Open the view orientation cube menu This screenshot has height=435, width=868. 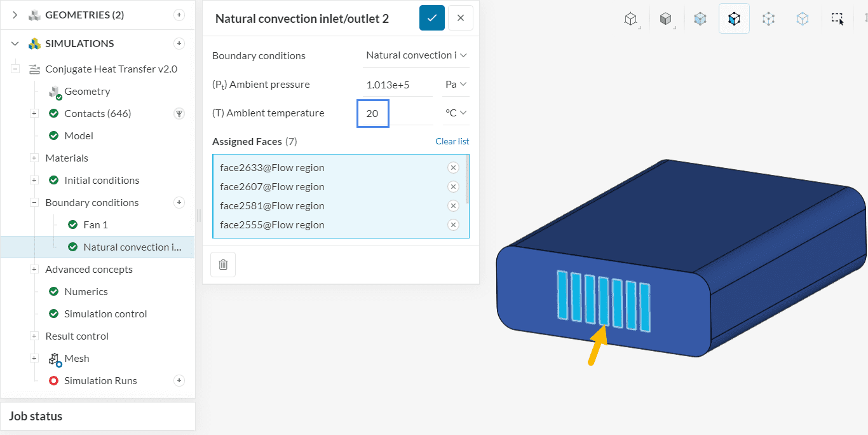tap(630, 19)
